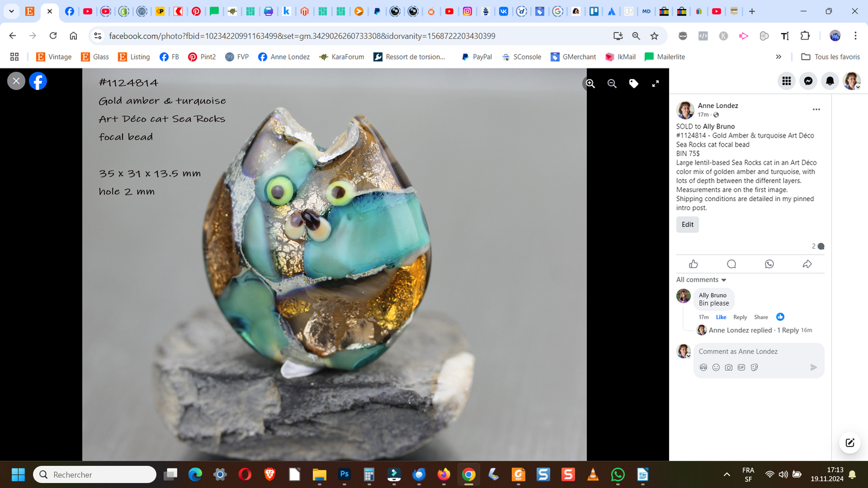
Task: Click the comment bubble icon on post
Action: (x=732, y=264)
